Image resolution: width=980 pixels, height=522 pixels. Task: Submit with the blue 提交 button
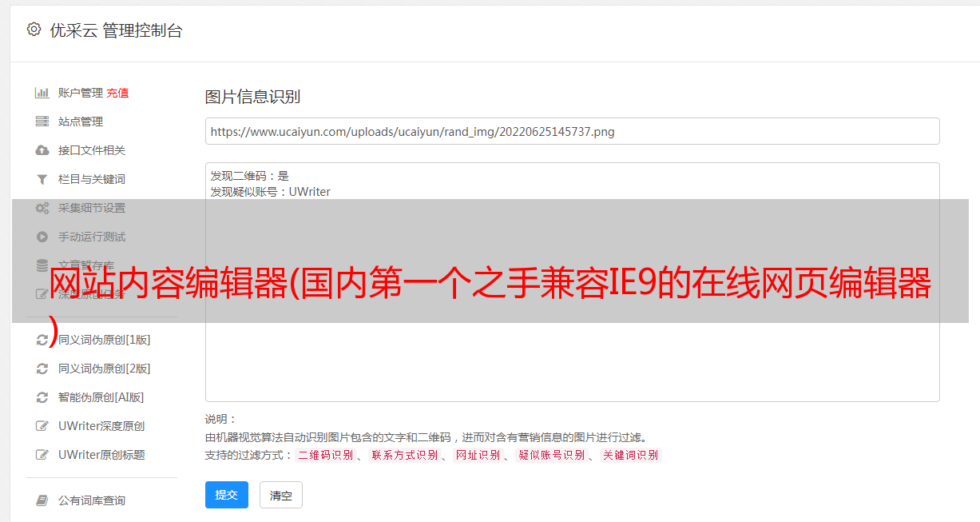pyautogui.click(x=227, y=495)
